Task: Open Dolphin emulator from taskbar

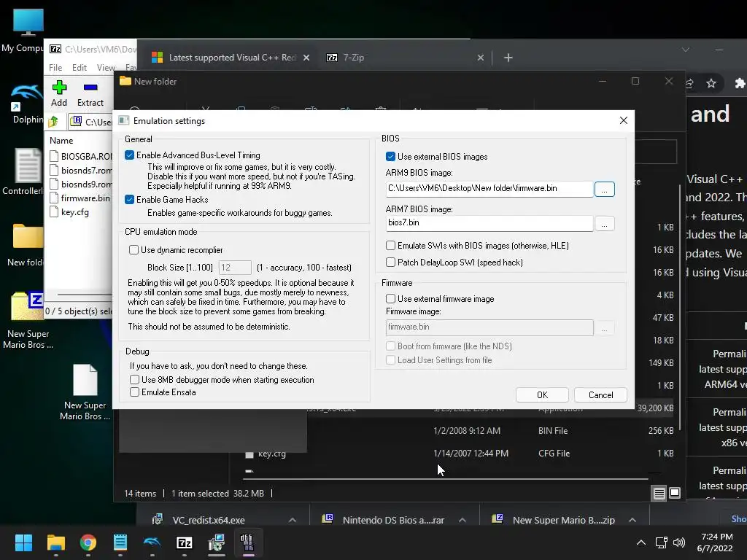Action: coord(152,542)
